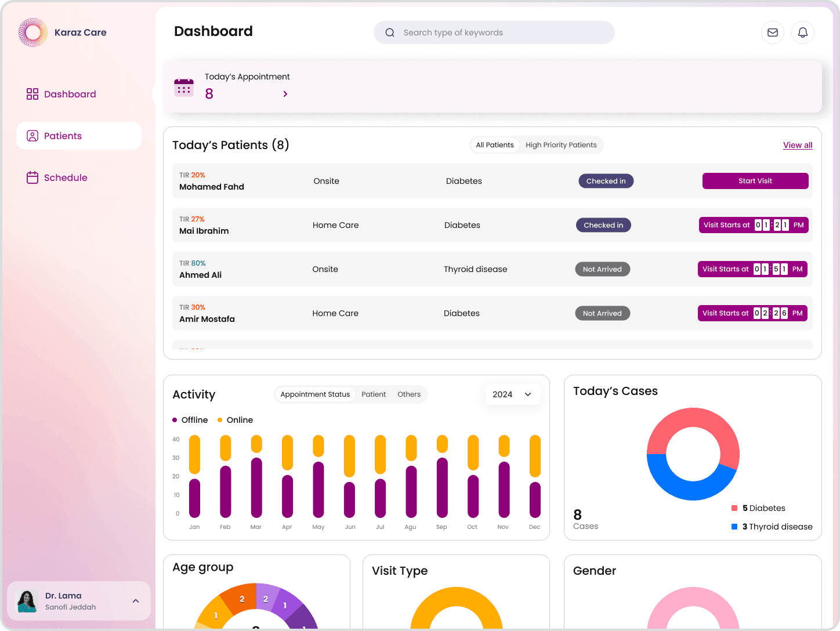Switch to High Priority Patients tab
Image resolution: width=840 pixels, height=631 pixels.
pyautogui.click(x=561, y=145)
